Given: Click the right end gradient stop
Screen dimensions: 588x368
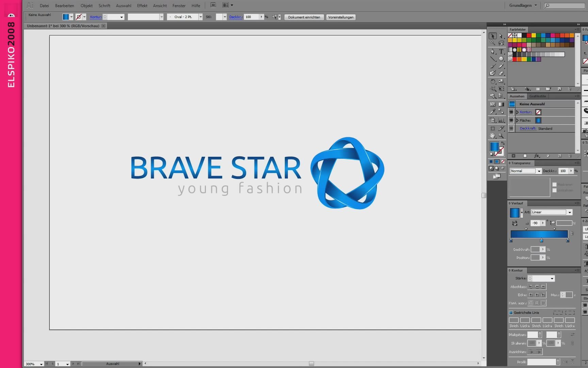Looking at the screenshot, I should (568, 240).
